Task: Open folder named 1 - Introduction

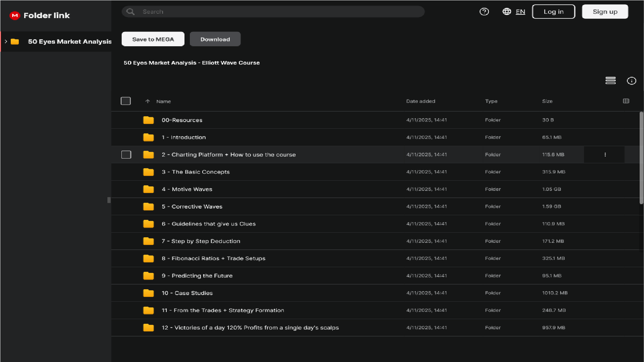Action: click(x=183, y=137)
